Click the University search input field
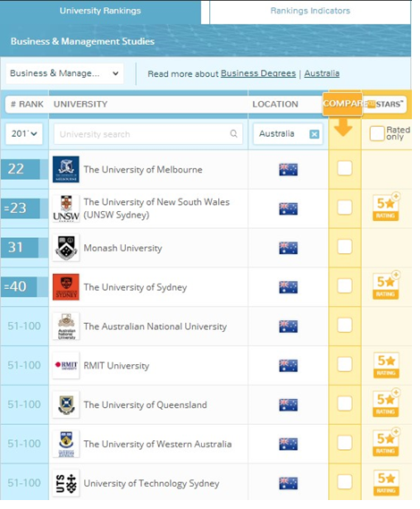The width and height of the screenshot is (420, 509). pos(148,134)
